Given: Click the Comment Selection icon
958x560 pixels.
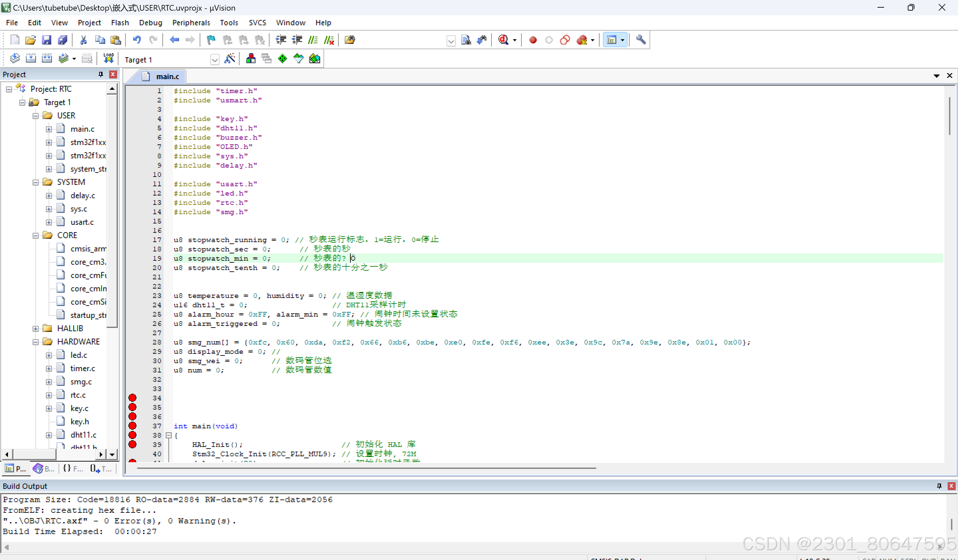Looking at the screenshot, I should click(x=313, y=40).
